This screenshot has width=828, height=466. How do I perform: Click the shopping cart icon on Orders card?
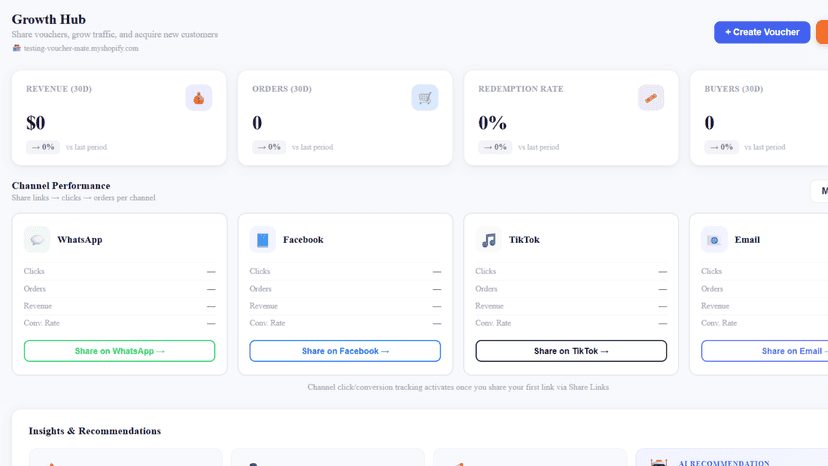pos(425,98)
